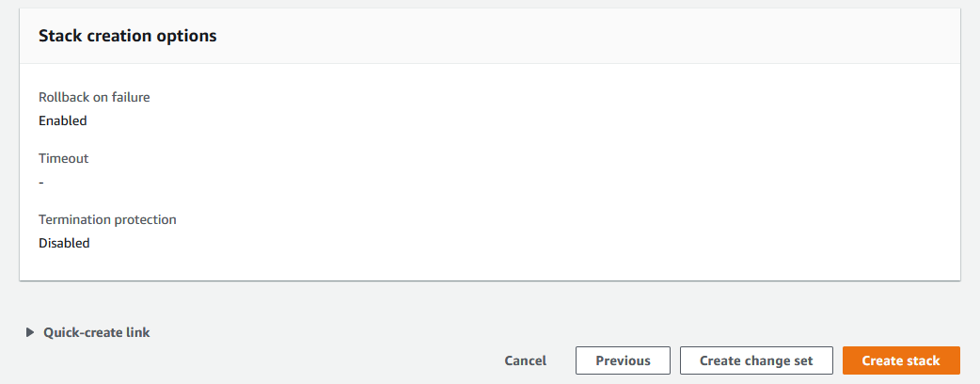Select the Stack creation options heading
980x384 pixels.
tap(128, 36)
